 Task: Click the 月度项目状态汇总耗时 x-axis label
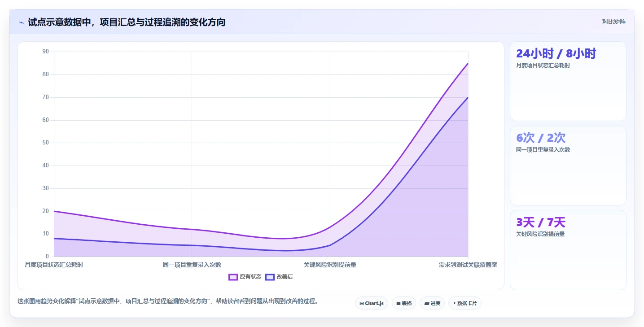54,265
